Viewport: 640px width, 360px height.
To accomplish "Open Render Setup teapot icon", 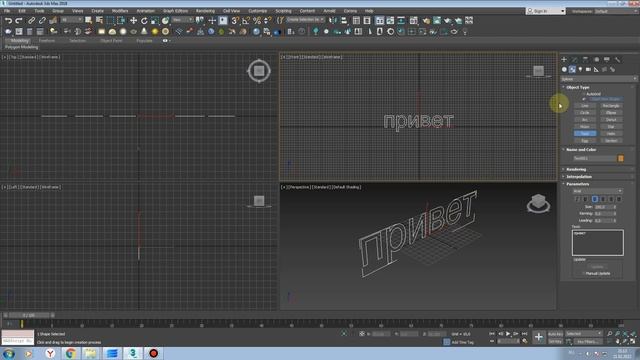I will coord(426,20).
